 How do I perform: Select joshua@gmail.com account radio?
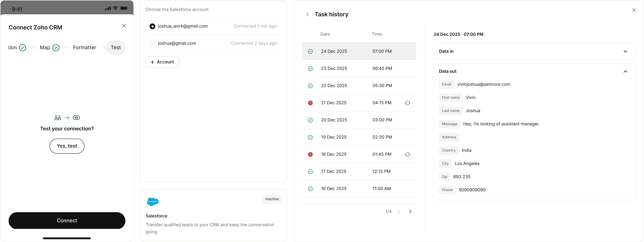coord(152,43)
